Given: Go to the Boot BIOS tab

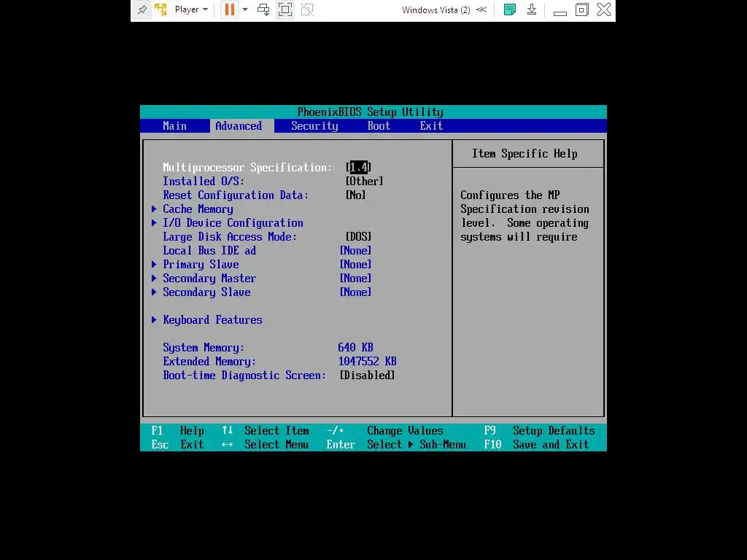Looking at the screenshot, I should 379,125.
